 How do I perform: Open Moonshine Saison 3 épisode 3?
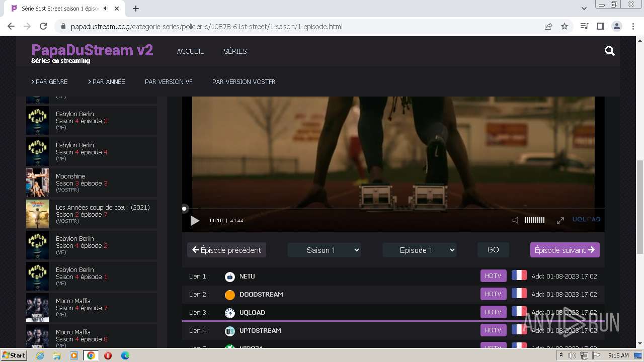91,183
